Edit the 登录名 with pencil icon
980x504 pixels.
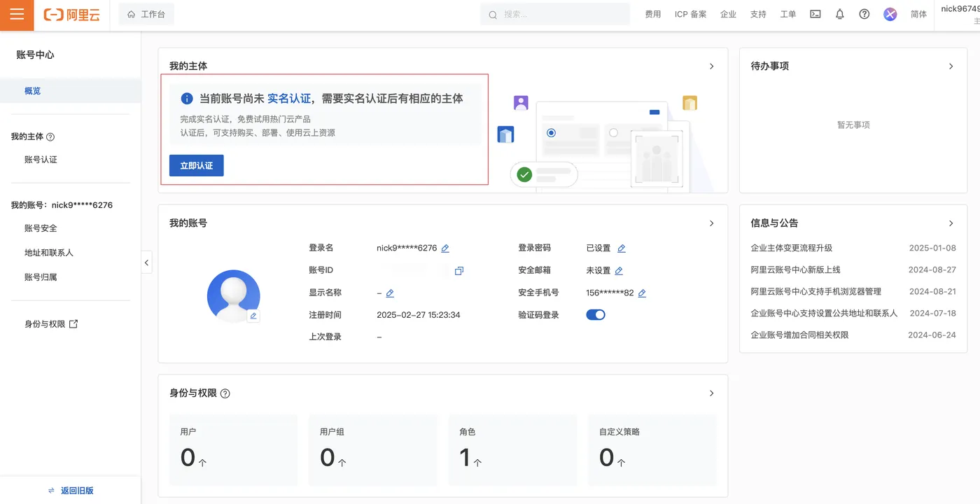[445, 248]
